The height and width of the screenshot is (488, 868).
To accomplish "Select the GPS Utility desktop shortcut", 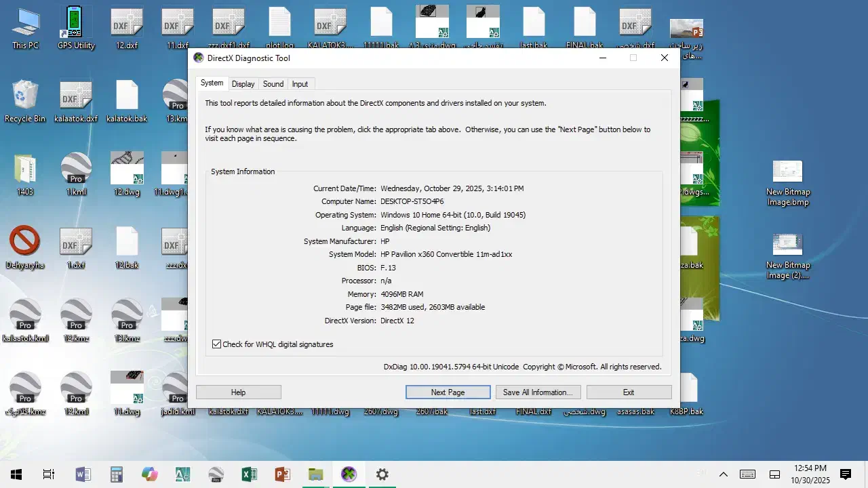I will [x=76, y=28].
